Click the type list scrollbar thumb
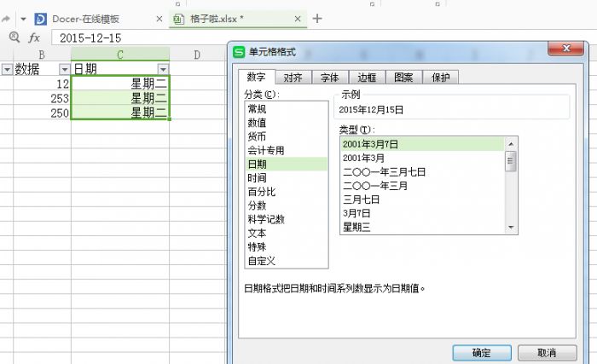The image size is (597, 364). 511,161
